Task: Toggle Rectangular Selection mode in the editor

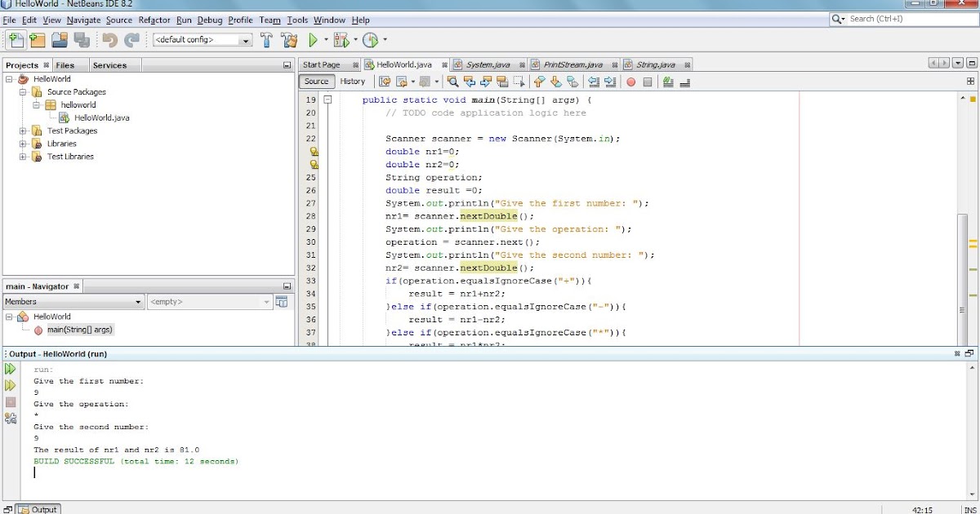Action: (x=518, y=81)
